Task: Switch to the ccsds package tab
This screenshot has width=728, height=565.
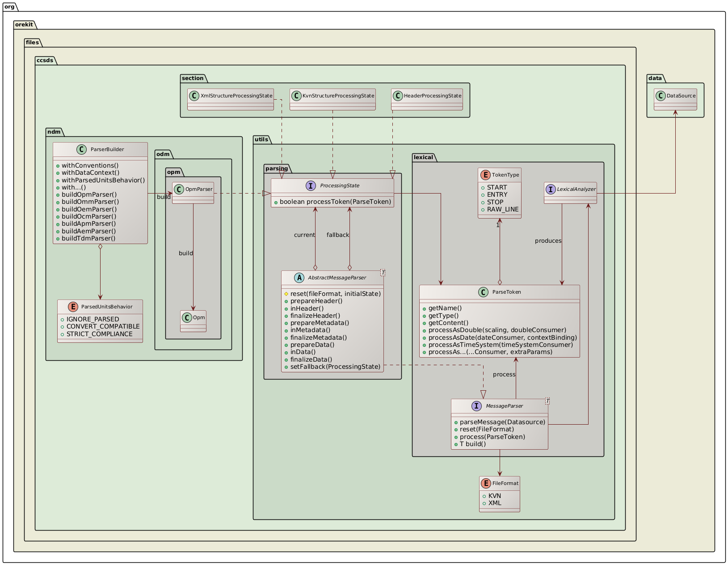Action: 46,59
